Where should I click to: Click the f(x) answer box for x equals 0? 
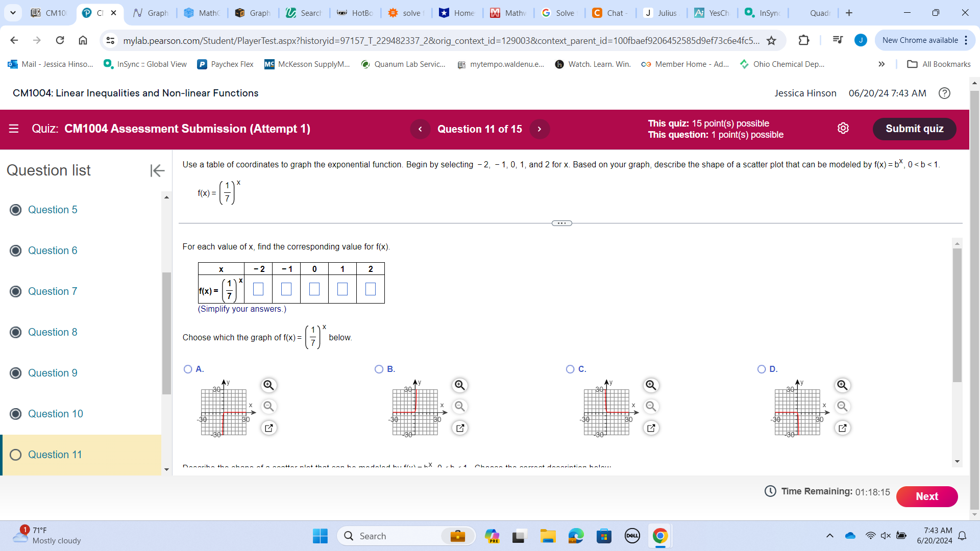click(x=314, y=289)
